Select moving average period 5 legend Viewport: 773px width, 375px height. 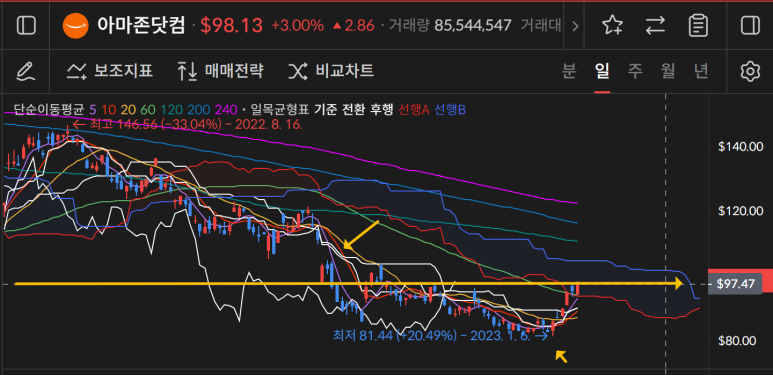coord(94,109)
